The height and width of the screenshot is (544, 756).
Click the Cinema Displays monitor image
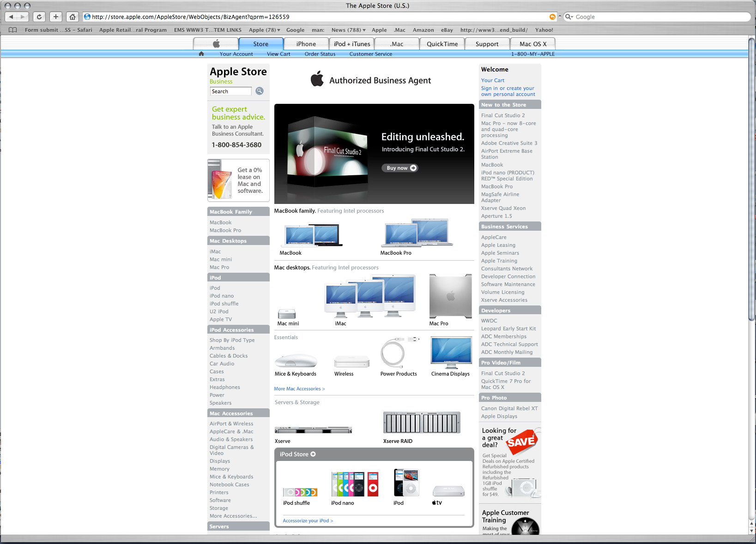tap(451, 353)
